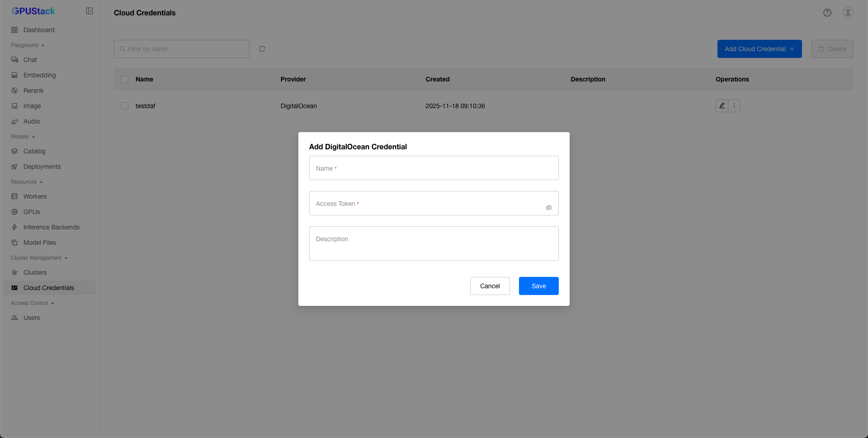
Task: Click the GPUs chip icon
Action: (x=14, y=212)
